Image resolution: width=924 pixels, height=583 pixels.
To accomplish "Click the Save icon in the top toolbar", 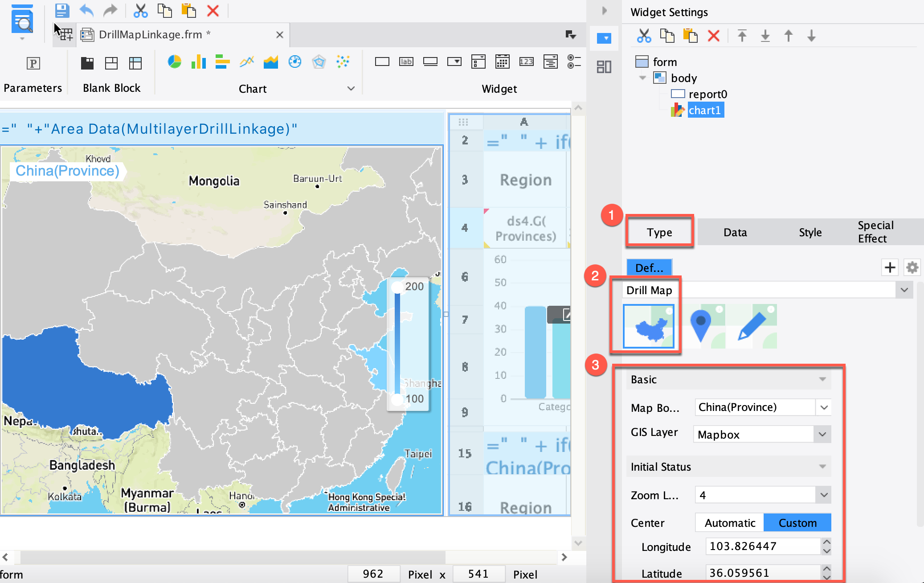I will [x=61, y=10].
